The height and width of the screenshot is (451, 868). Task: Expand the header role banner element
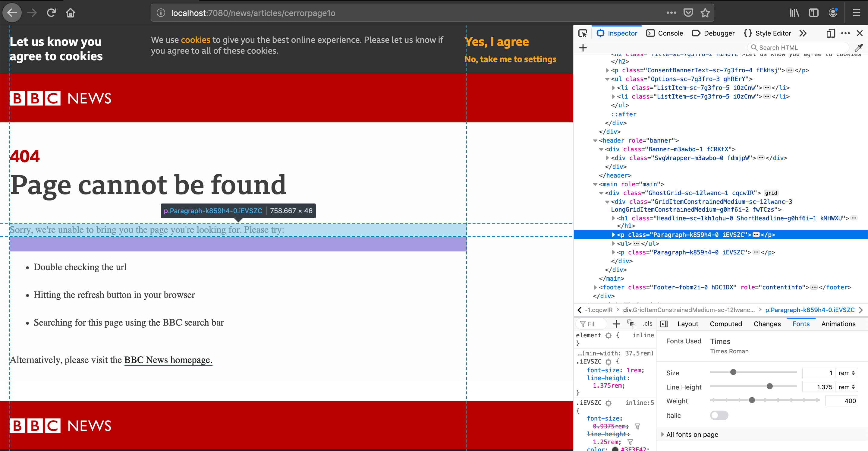595,140
